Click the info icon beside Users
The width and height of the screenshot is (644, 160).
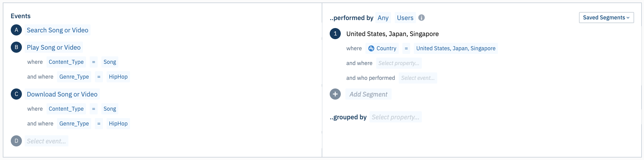(x=422, y=18)
